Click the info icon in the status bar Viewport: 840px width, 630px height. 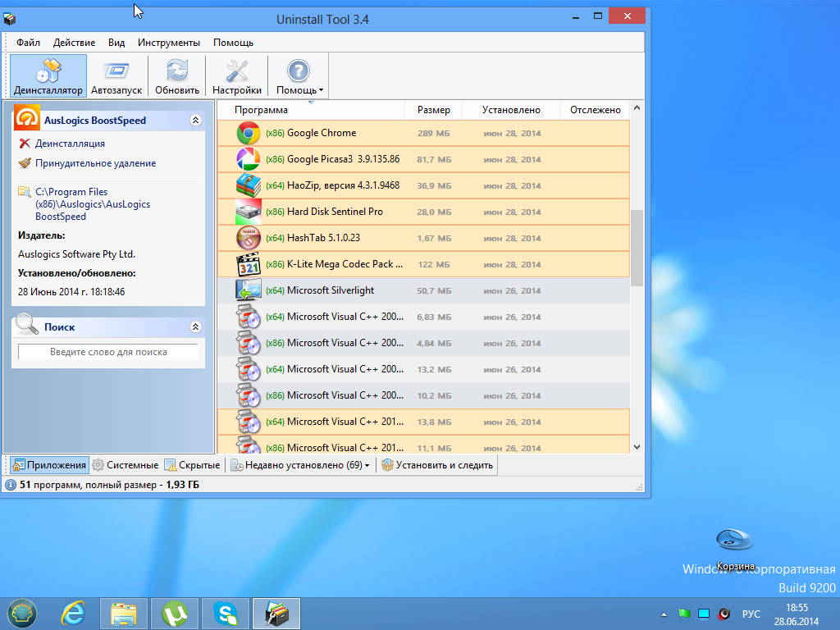pos(11,485)
